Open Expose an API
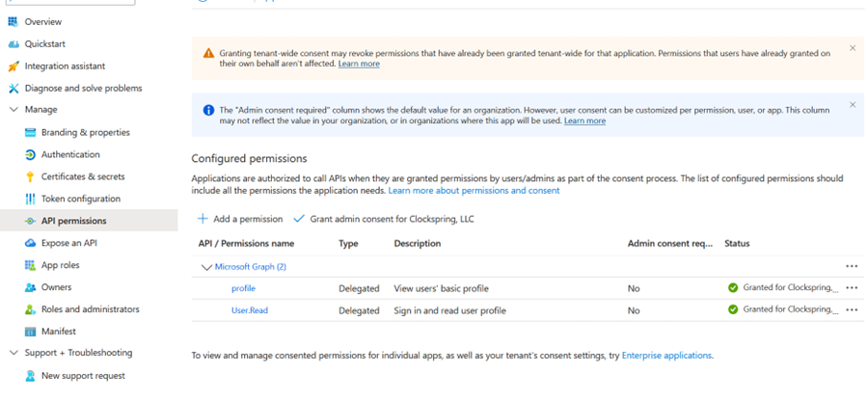The image size is (868, 399). pyautogui.click(x=69, y=243)
